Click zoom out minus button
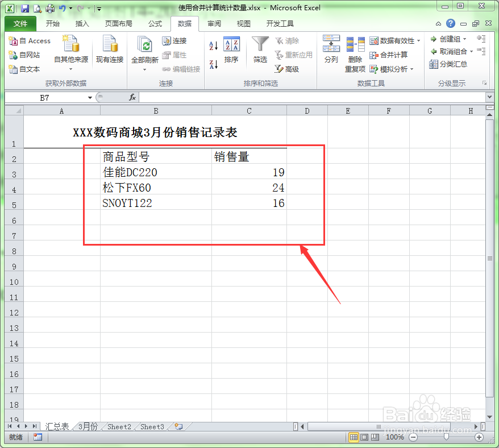Screen dimensions: 499x448 [x=413, y=437]
